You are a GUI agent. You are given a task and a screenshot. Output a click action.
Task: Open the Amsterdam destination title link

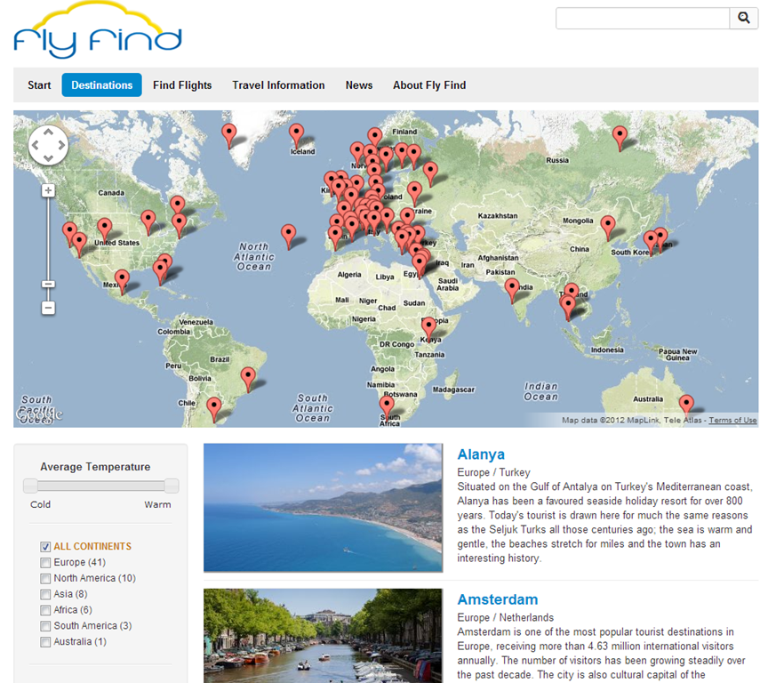497,599
